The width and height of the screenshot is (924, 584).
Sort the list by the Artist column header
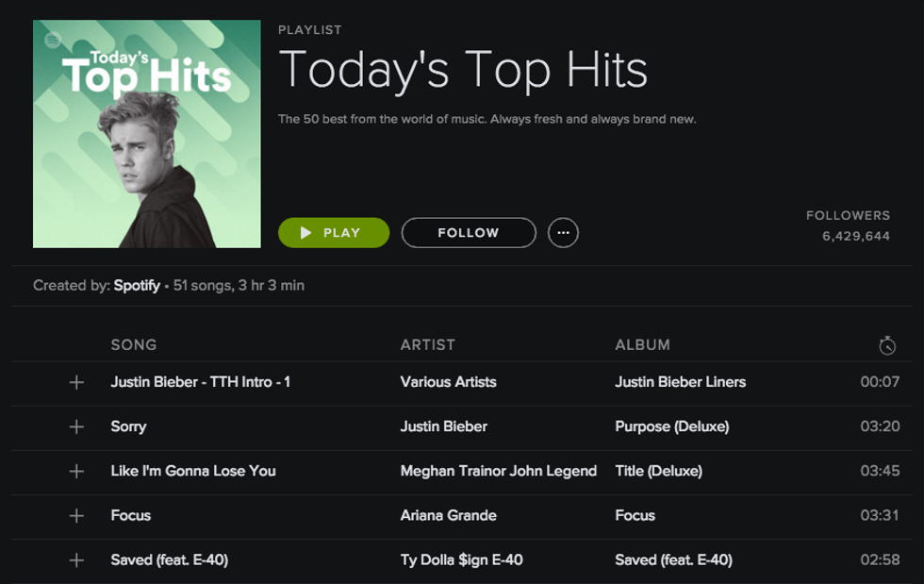coord(427,345)
